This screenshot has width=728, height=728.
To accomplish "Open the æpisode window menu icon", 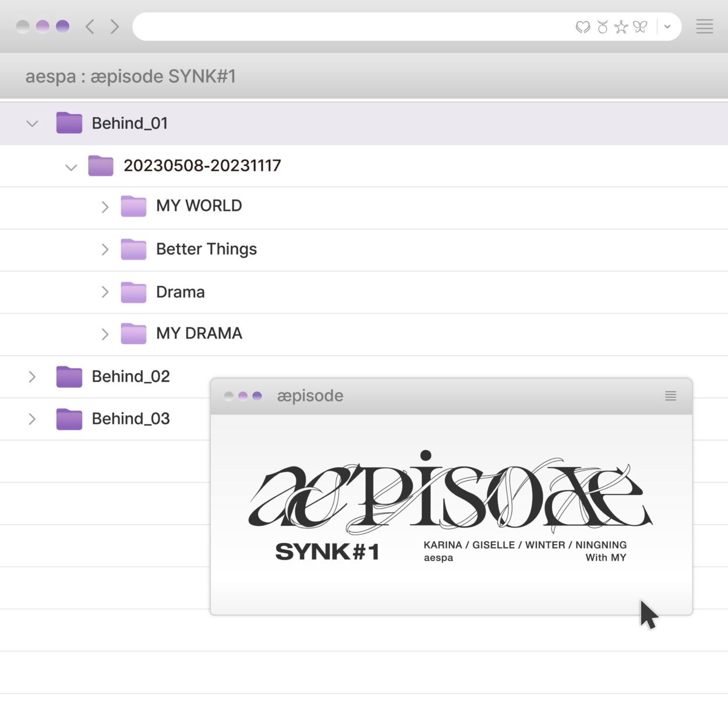I will [x=670, y=396].
